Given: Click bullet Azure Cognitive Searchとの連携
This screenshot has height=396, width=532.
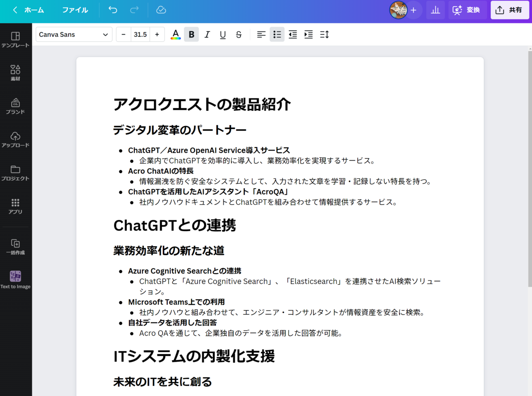Looking at the screenshot, I should (184, 271).
